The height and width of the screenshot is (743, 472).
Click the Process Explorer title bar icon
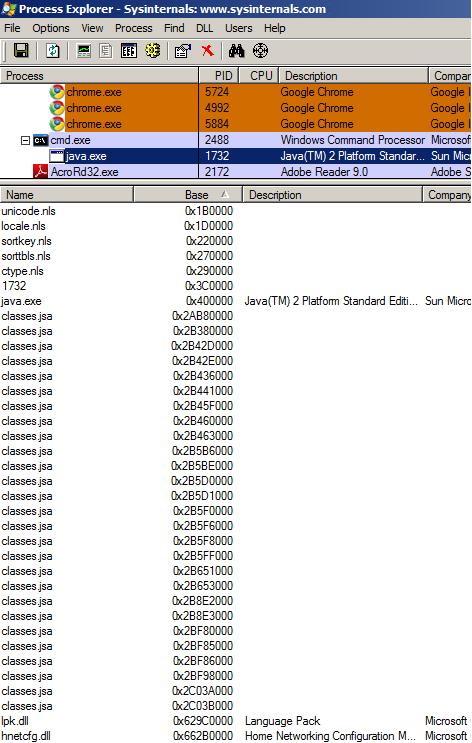point(9,9)
